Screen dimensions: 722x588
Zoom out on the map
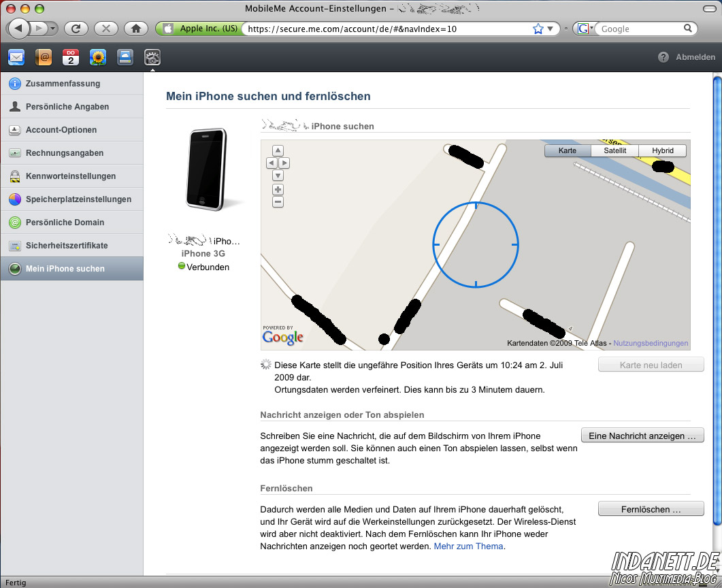tap(278, 201)
